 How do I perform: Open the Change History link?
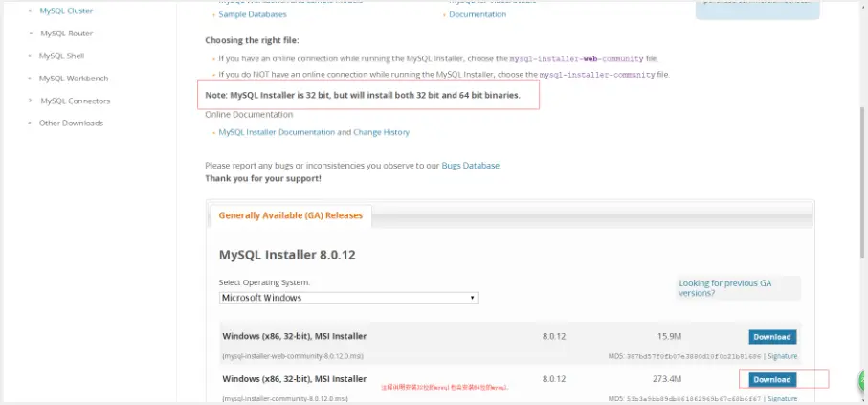(x=382, y=132)
